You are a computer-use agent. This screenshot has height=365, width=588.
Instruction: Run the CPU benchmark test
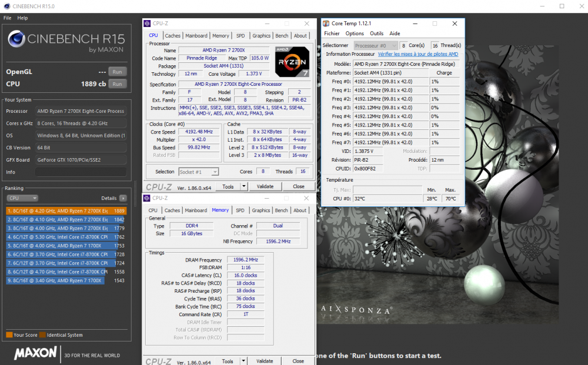[x=117, y=84]
